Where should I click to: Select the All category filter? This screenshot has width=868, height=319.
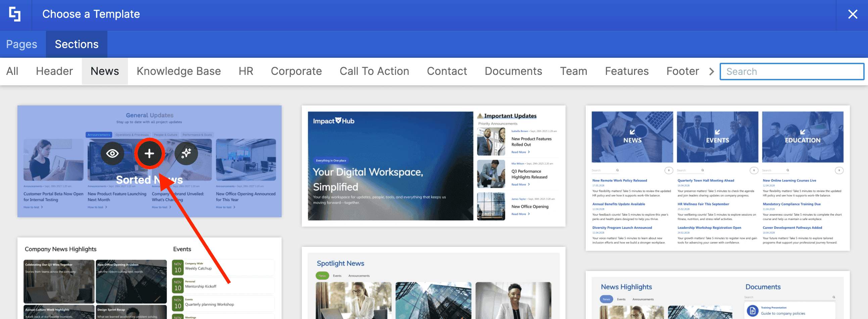click(12, 71)
